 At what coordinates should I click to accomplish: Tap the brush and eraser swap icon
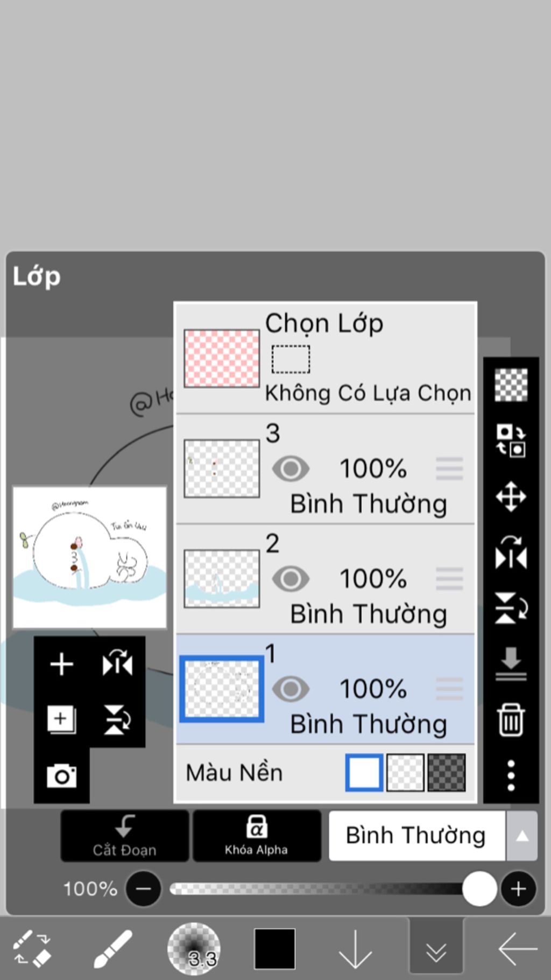pyautogui.click(x=32, y=948)
